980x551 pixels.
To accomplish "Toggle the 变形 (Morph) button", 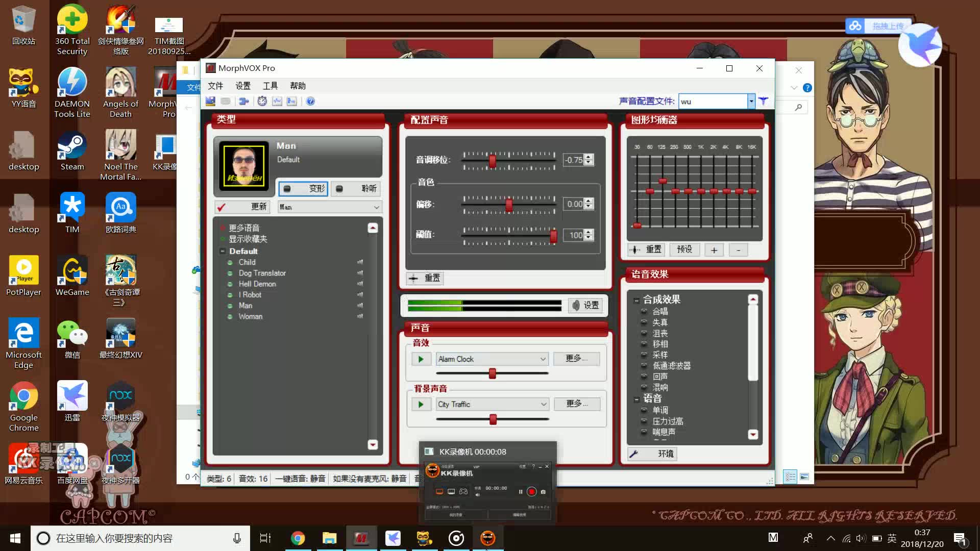I will coord(303,189).
